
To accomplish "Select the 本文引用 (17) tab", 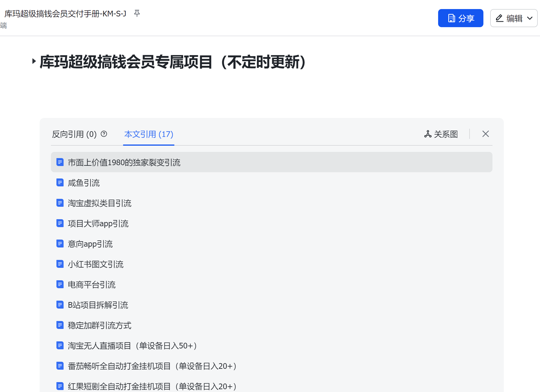I will pyautogui.click(x=149, y=134).
